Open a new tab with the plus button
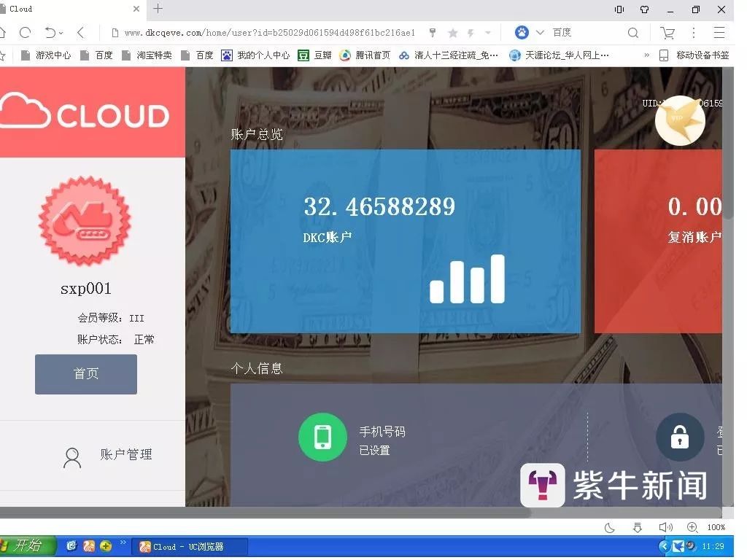Viewport: 747px width, 560px height. point(158,9)
